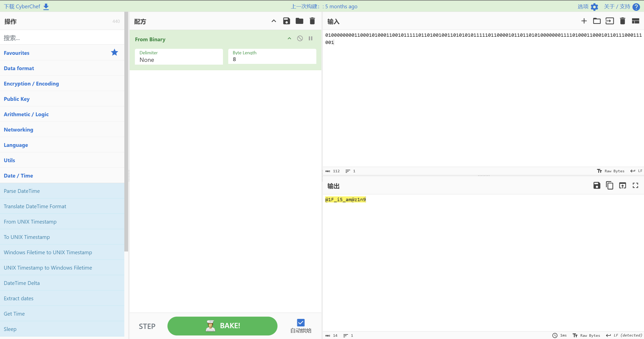Add a new input tab

[x=584, y=21]
